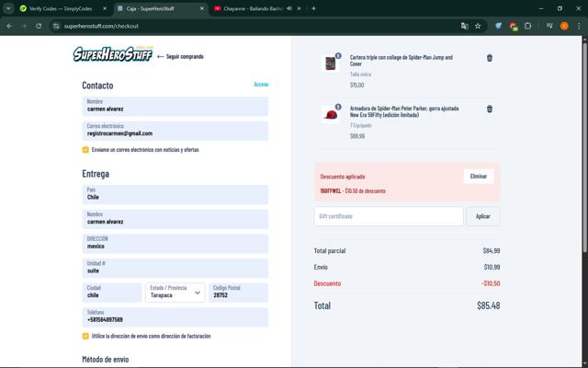588x368 pixels.
Task: Open the translate page icon
Action: pyautogui.click(x=464, y=26)
